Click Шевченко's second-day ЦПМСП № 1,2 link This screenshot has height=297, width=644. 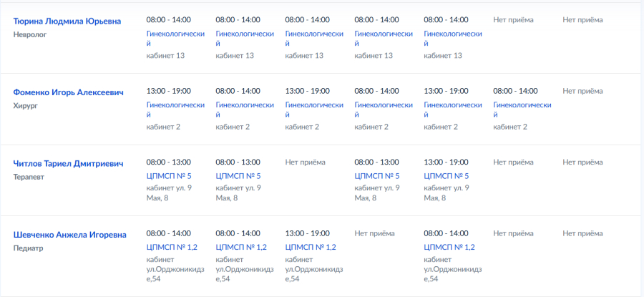(x=241, y=248)
